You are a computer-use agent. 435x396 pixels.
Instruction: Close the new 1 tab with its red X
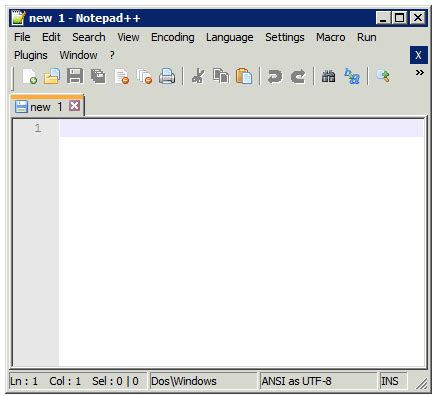(x=74, y=106)
